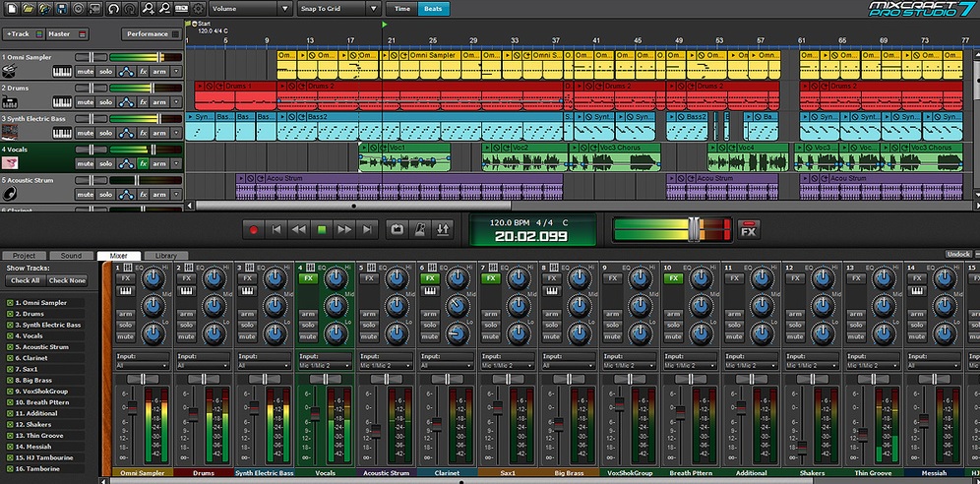Toggle loop mode in the transport bar
Viewport: 980px width, 484px height.
(x=397, y=230)
